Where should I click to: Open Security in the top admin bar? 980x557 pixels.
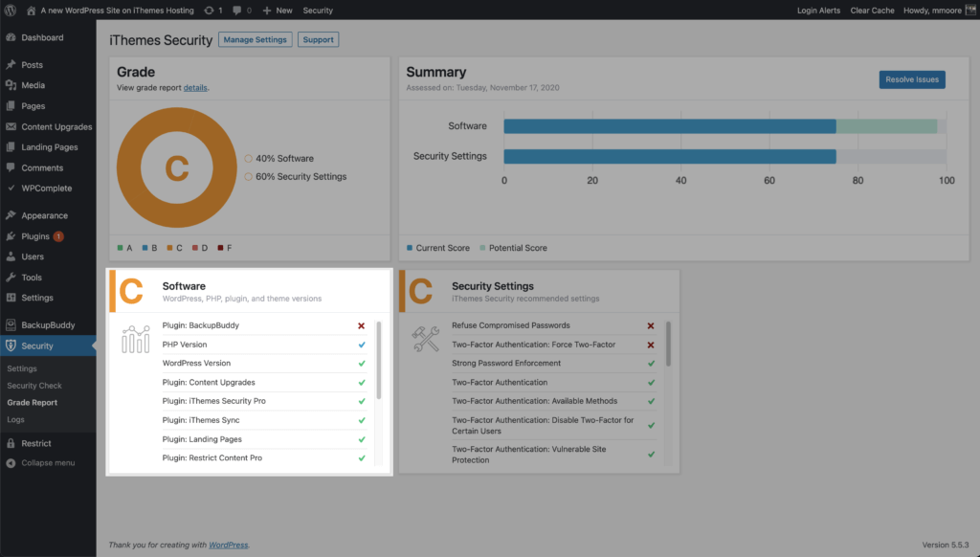pos(318,11)
